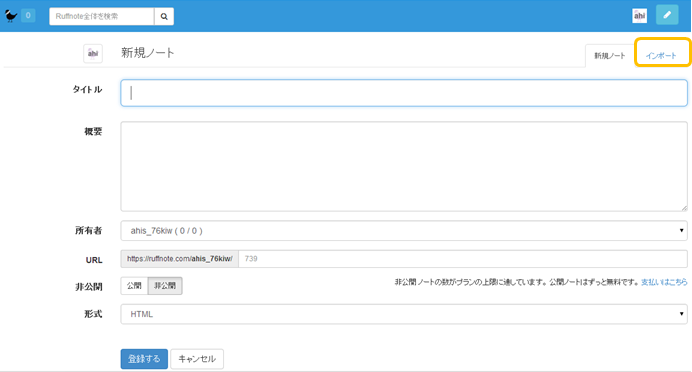
Task: Click the 登録する submit button
Action: coord(144,359)
